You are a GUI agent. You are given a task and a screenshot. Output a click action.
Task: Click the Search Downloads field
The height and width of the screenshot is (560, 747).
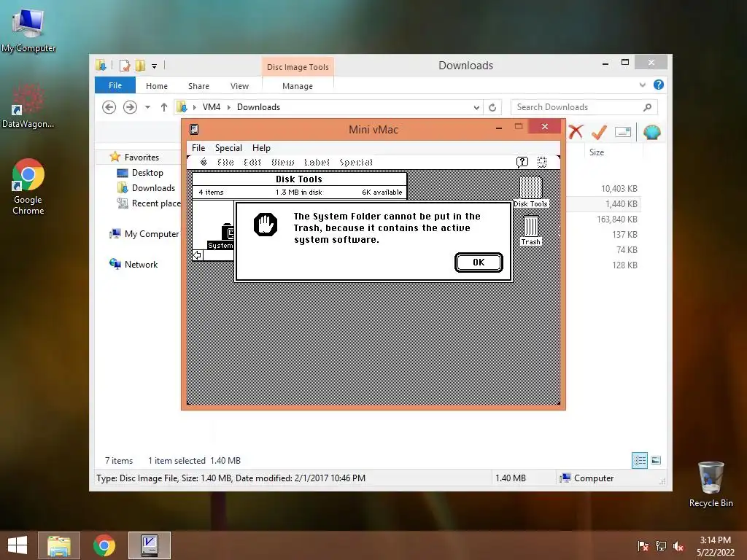[x=584, y=107]
